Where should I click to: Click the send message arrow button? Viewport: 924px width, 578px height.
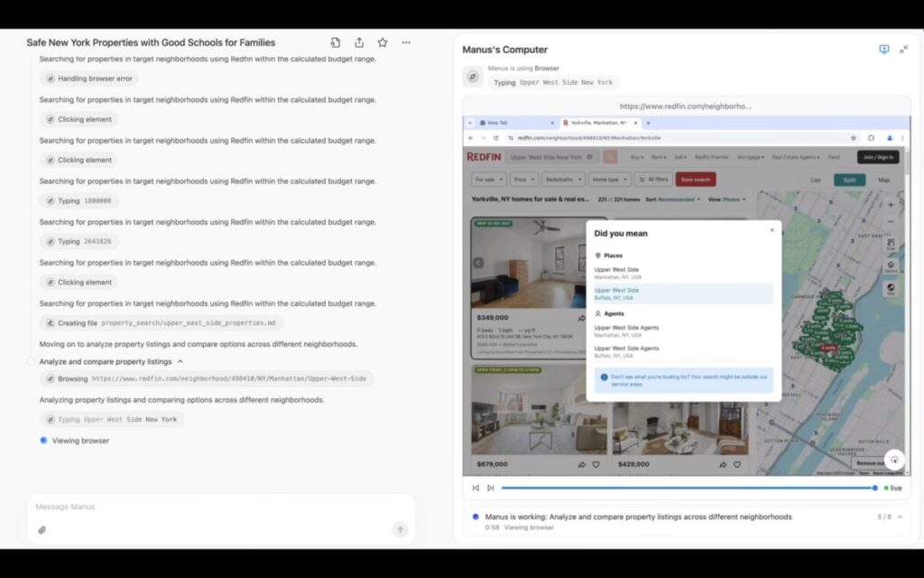pos(400,529)
